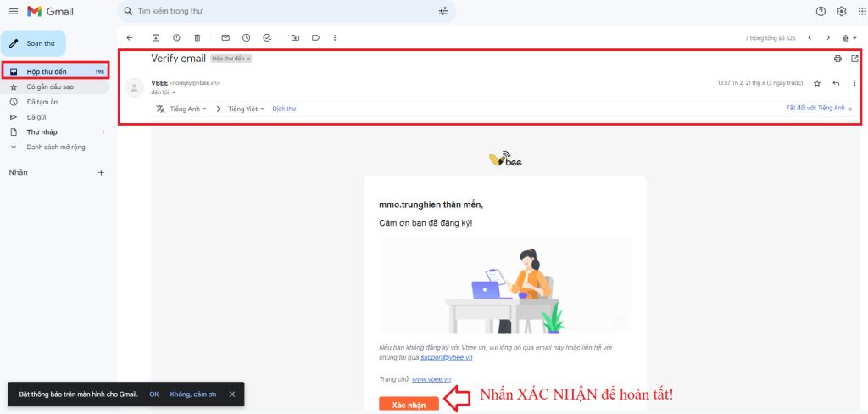Screen dimensions: 868x414
Task: Report the email as spam
Action: [x=176, y=37]
